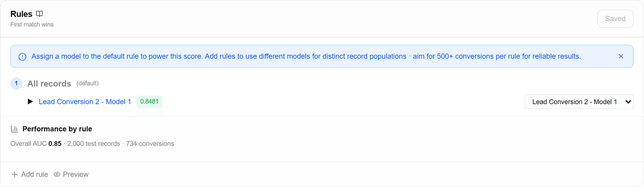This screenshot has width=644, height=187.
Task: Click the plus icon for Add rule
Action: pyautogui.click(x=14, y=175)
